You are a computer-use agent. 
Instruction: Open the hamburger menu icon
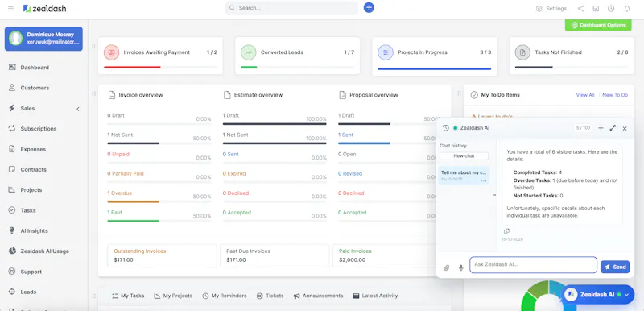[10, 8]
